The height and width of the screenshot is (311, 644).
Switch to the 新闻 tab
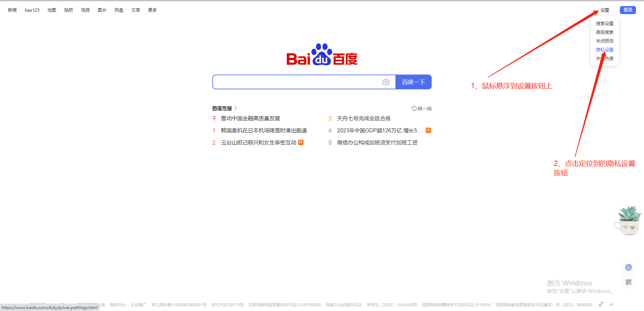click(12, 10)
